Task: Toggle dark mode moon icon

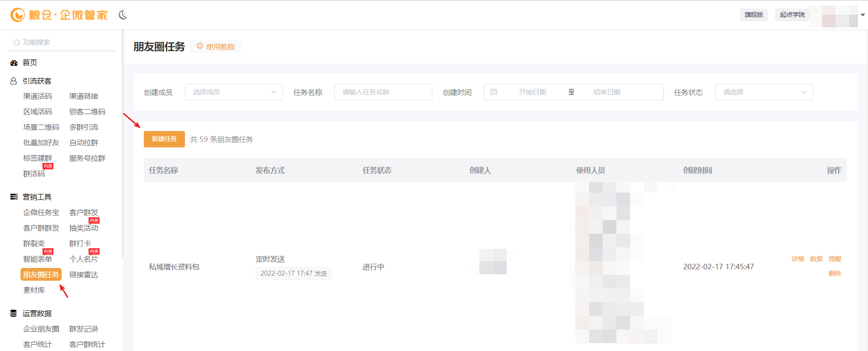Action: tap(123, 15)
